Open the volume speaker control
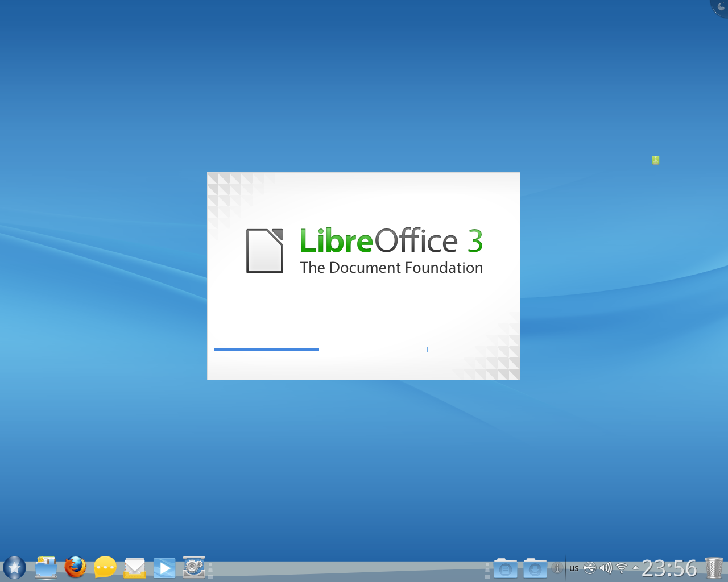The width and height of the screenshot is (728, 582). [x=606, y=568]
